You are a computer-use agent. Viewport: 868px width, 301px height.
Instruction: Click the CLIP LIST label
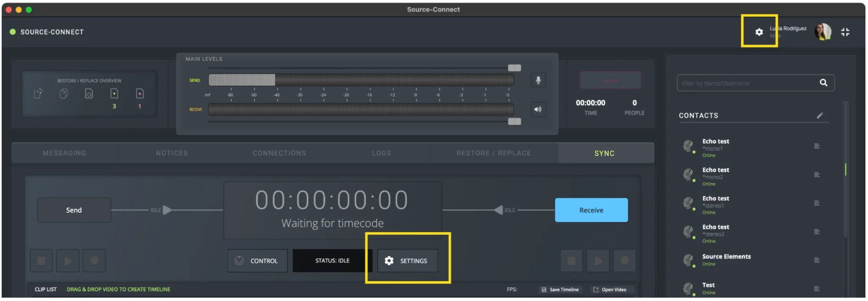pos(45,289)
